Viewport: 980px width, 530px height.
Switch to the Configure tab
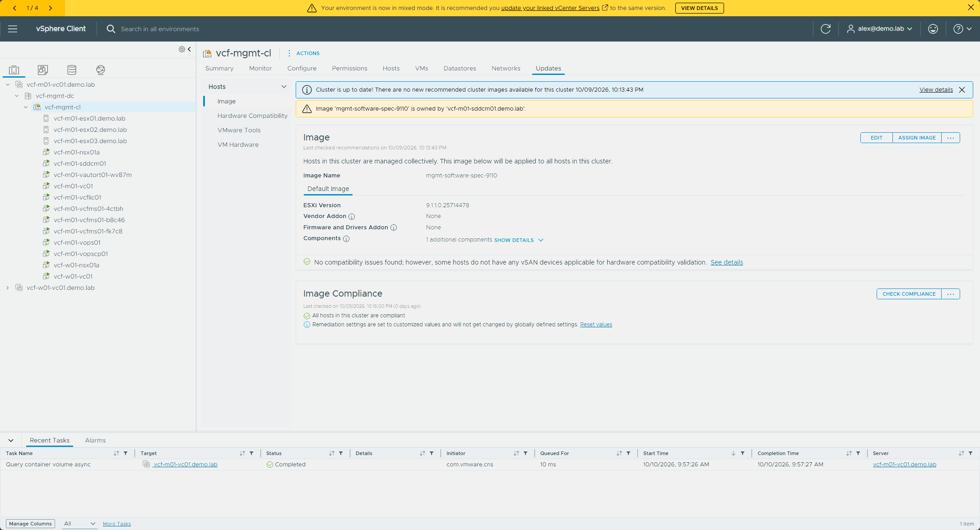point(302,69)
